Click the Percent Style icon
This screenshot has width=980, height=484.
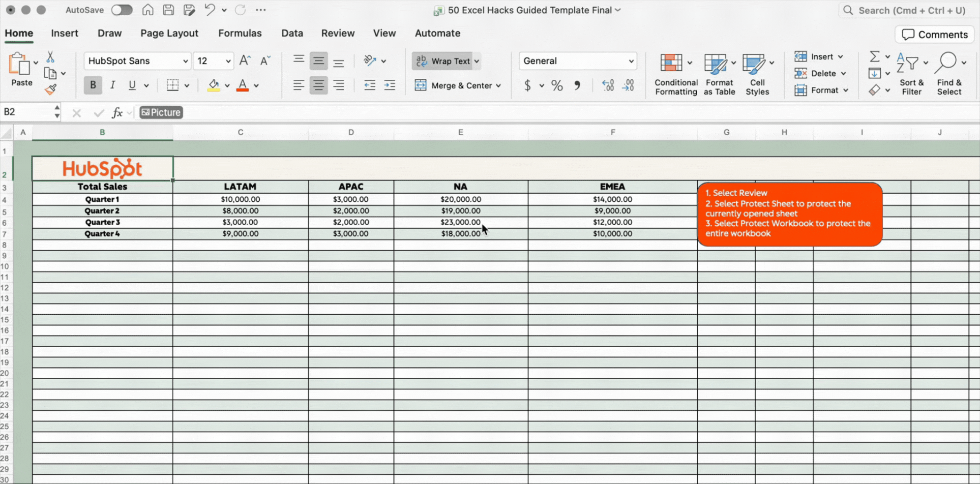(557, 85)
